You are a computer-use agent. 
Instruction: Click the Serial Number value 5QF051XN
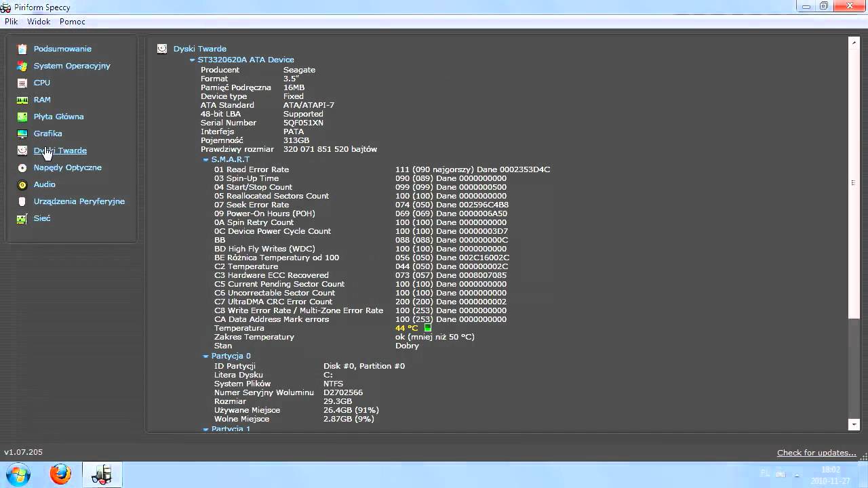pyautogui.click(x=303, y=123)
